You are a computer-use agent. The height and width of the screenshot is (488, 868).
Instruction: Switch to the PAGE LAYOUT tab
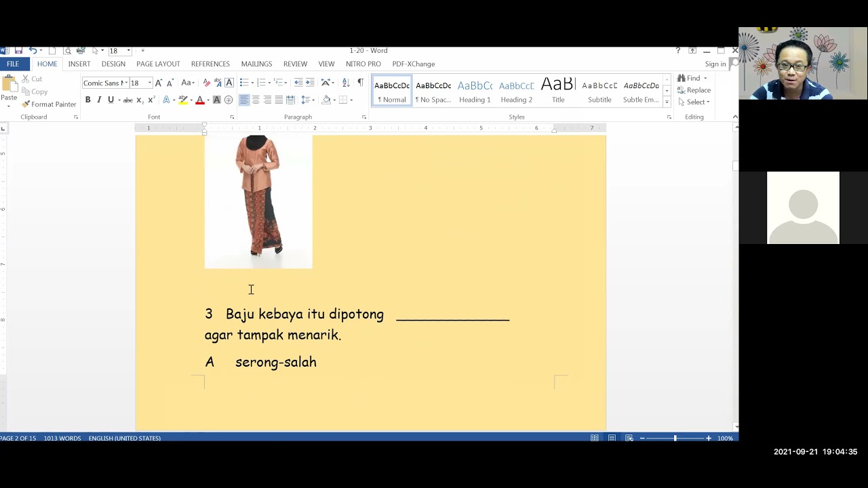[158, 64]
